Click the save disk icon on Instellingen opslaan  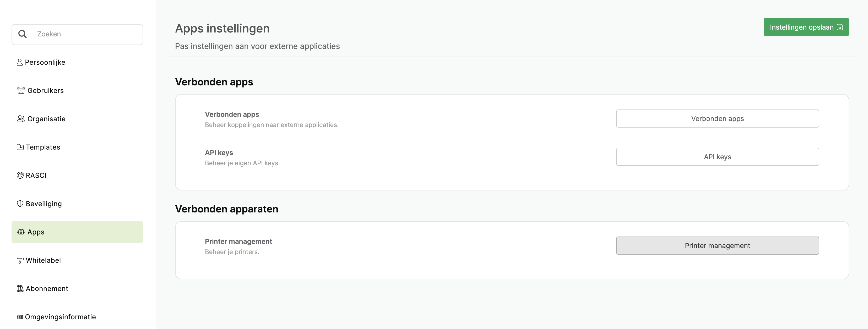pyautogui.click(x=840, y=27)
